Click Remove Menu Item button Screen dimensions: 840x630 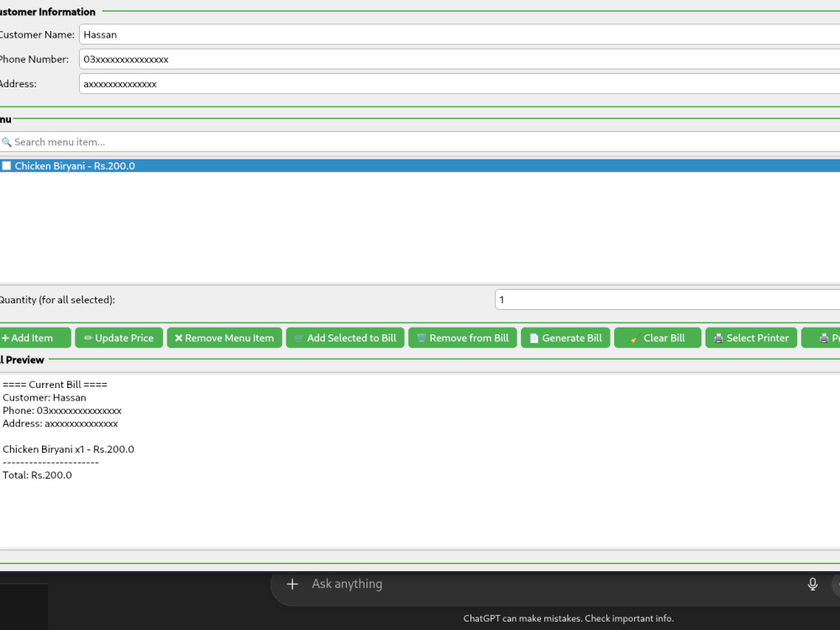(x=224, y=338)
